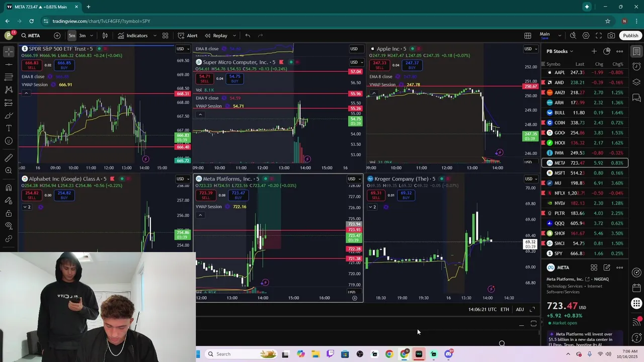644x362 pixels.
Task: Open the indicator templates grid
Action: click(165, 36)
